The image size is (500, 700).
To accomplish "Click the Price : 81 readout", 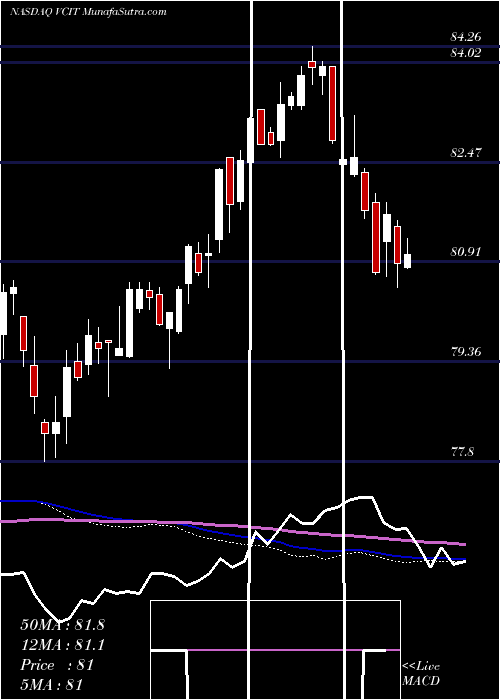I will (57, 665).
